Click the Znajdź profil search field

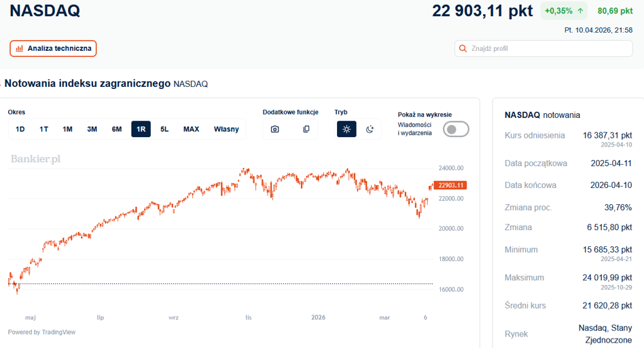(543, 48)
